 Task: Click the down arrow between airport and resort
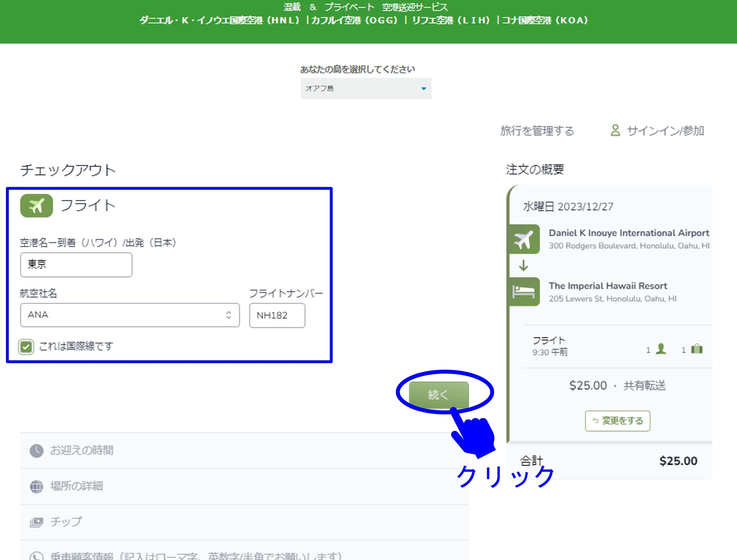point(523,266)
